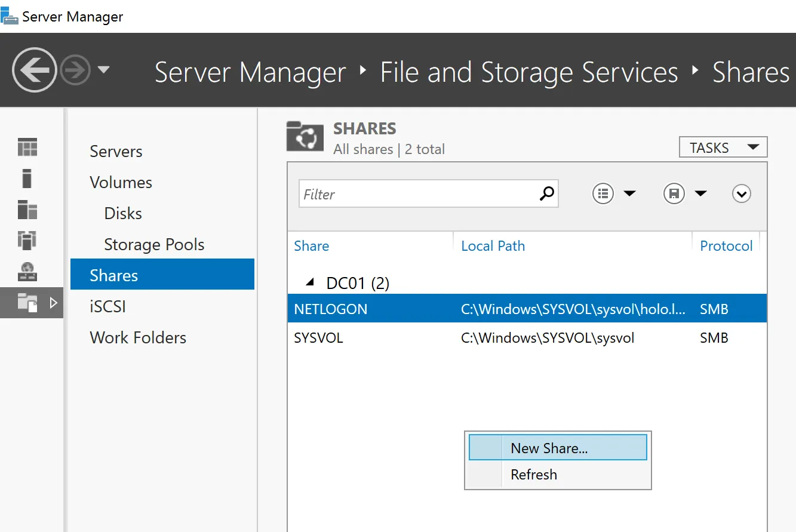Collapse the DC01 (2) group
Viewport: 796px width, 532px height.
click(x=309, y=282)
